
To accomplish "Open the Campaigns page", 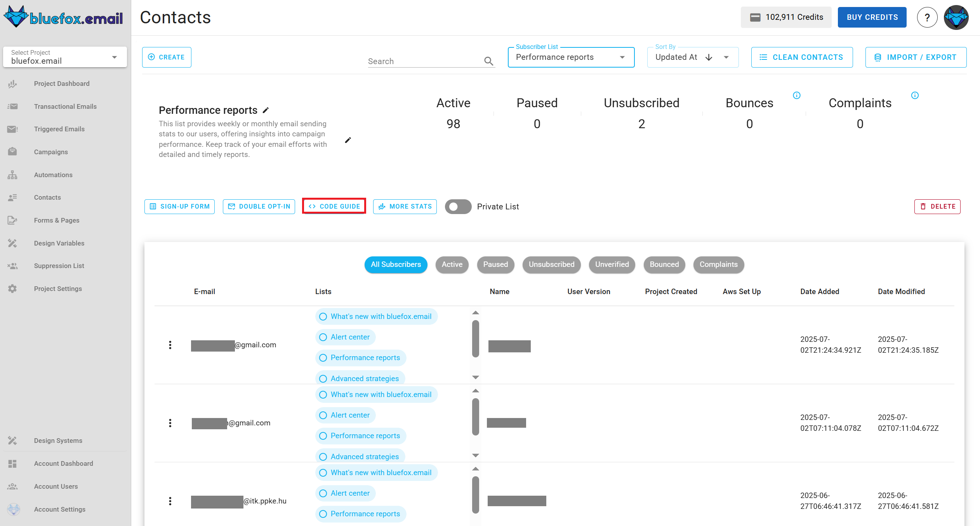I will pos(51,152).
